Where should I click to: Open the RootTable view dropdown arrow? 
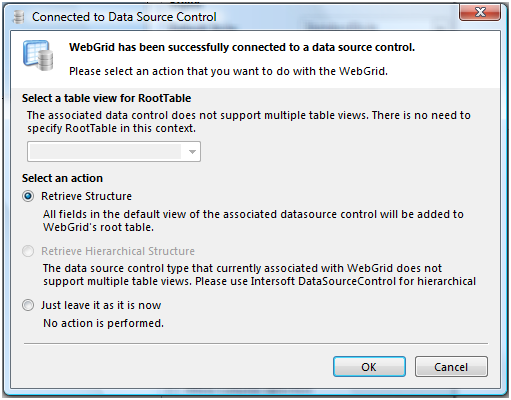192,152
